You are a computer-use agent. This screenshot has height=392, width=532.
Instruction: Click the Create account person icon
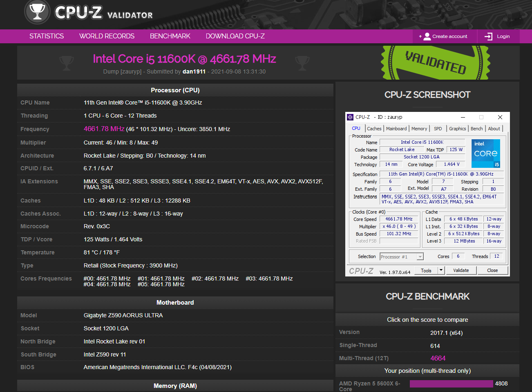click(427, 36)
